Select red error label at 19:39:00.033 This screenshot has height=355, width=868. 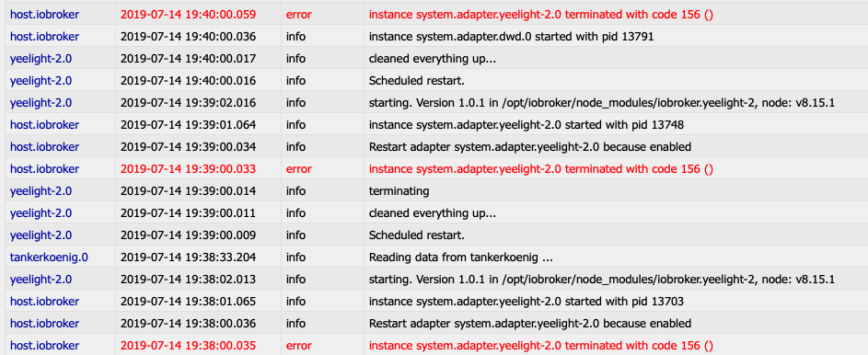(x=299, y=169)
